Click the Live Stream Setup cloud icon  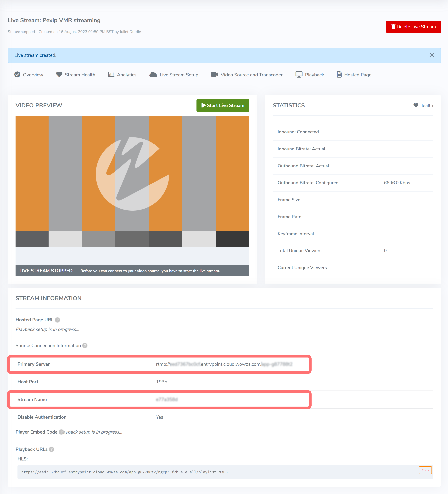[153, 74]
